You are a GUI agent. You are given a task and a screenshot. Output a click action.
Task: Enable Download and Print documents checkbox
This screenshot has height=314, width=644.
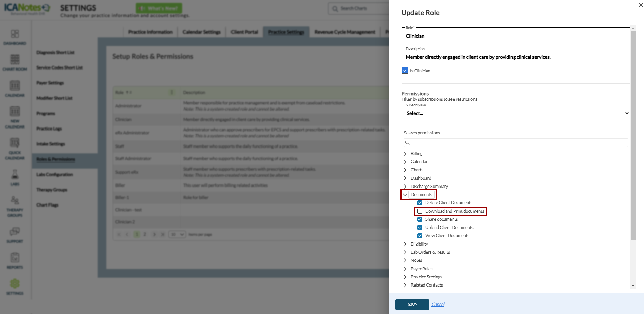pyautogui.click(x=420, y=211)
